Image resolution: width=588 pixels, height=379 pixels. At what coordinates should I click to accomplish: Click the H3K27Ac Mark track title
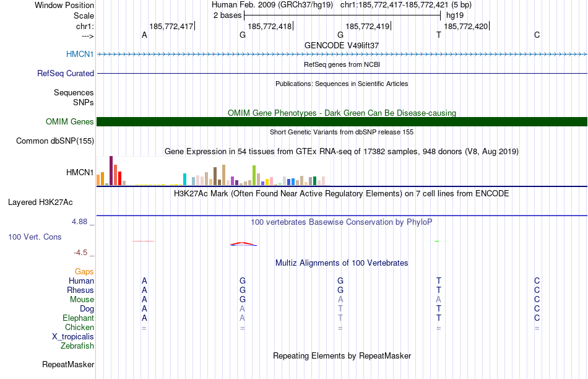point(342,194)
